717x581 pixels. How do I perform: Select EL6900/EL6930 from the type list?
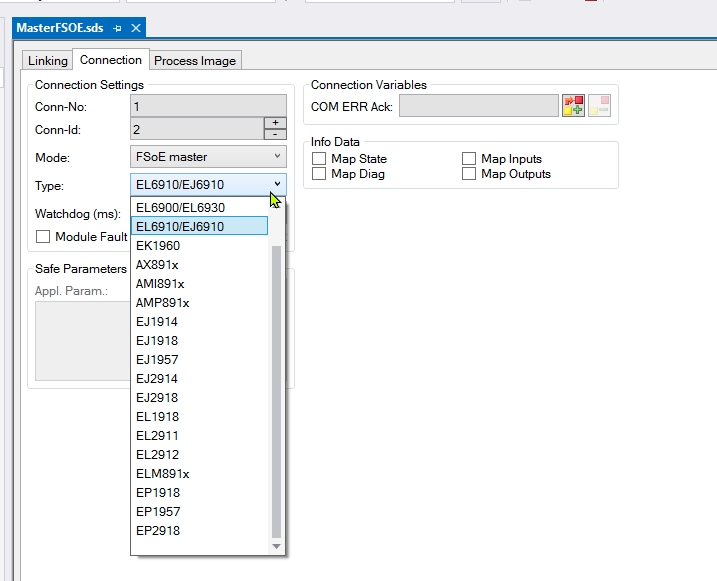181,208
